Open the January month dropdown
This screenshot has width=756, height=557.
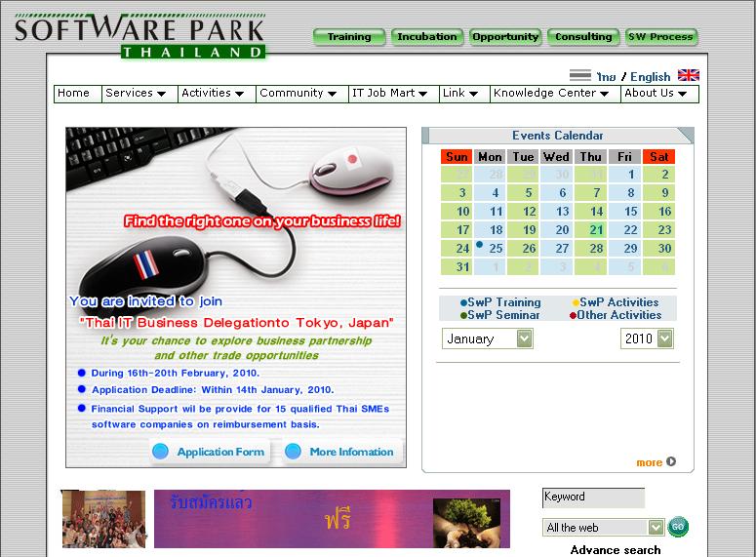pyautogui.click(x=488, y=338)
